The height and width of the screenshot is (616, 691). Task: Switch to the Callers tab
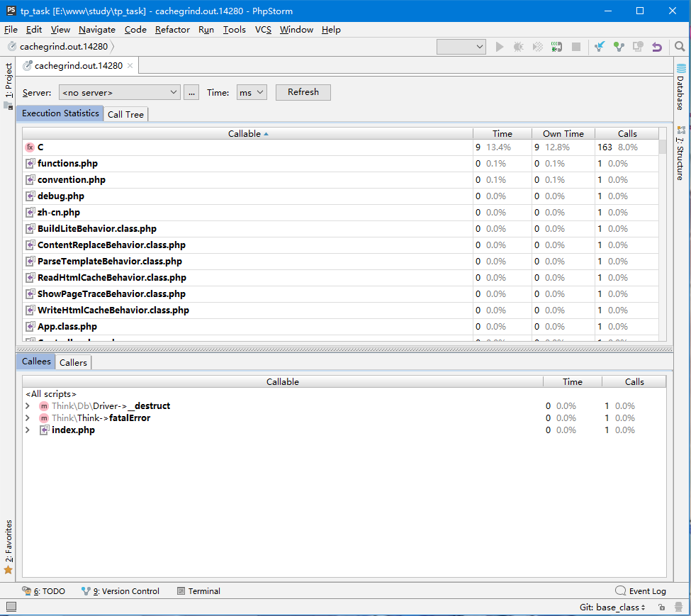73,363
